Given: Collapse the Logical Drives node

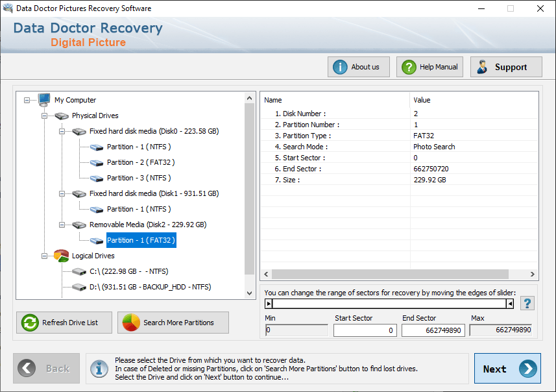Looking at the screenshot, I should click(x=44, y=256).
